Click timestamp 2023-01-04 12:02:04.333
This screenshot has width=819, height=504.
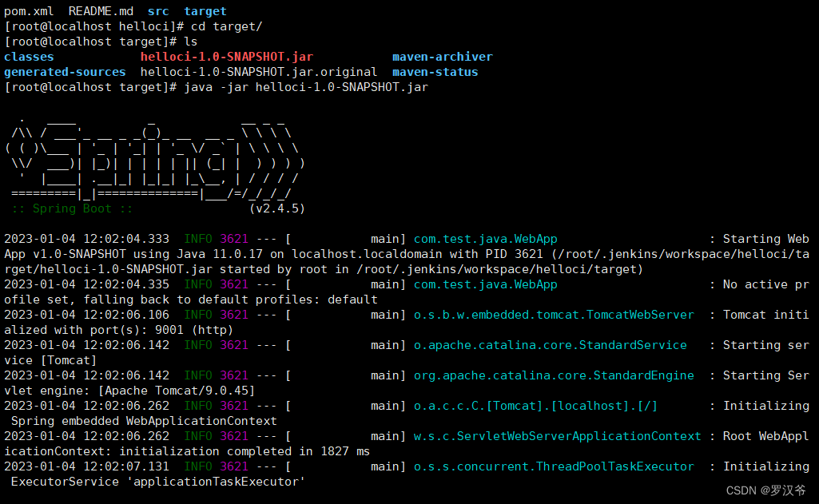pos(87,239)
